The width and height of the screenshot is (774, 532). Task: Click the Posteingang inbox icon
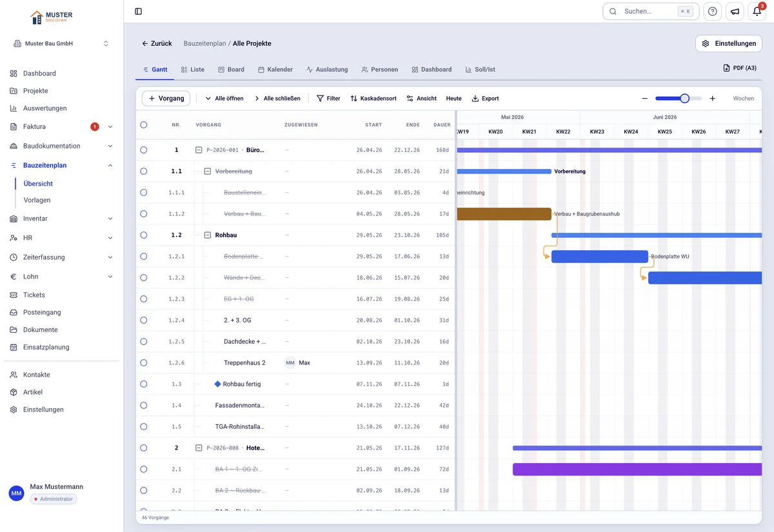coord(14,312)
